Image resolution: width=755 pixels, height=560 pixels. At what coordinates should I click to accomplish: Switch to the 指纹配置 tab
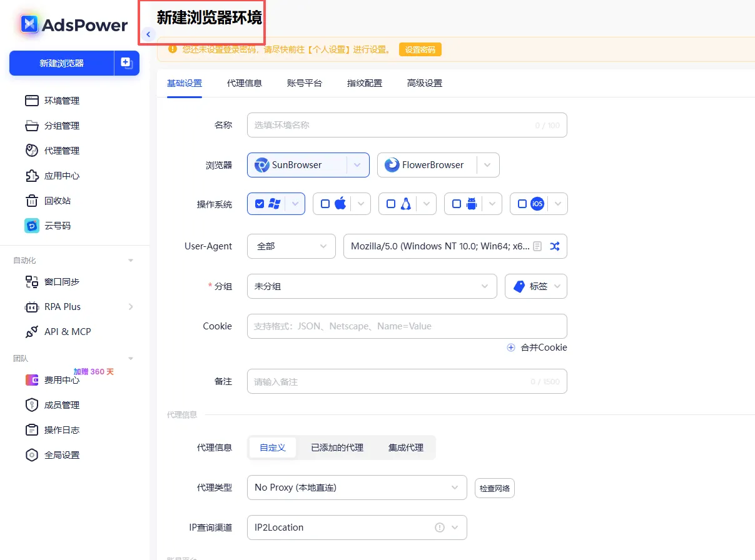[364, 82]
